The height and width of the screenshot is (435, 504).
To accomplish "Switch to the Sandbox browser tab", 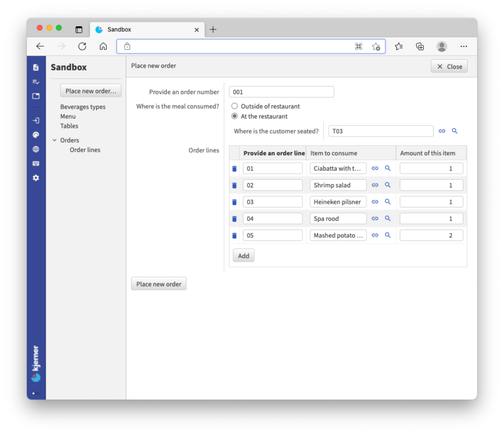I will click(x=147, y=29).
